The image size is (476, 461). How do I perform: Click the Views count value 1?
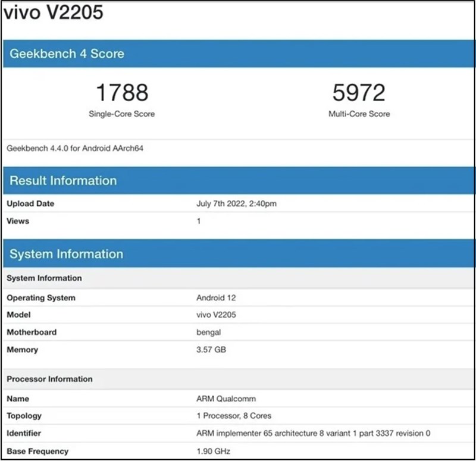click(x=199, y=221)
